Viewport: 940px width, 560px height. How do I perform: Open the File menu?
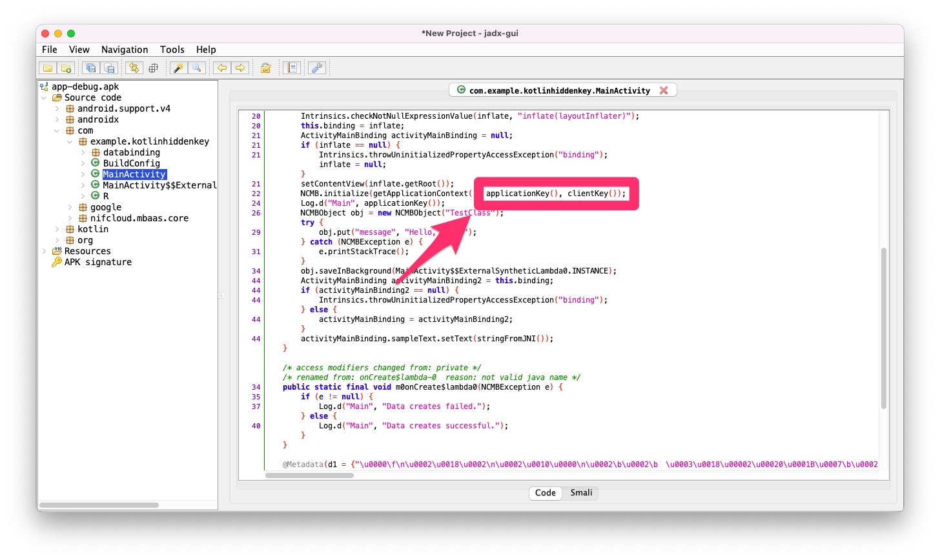(x=50, y=50)
